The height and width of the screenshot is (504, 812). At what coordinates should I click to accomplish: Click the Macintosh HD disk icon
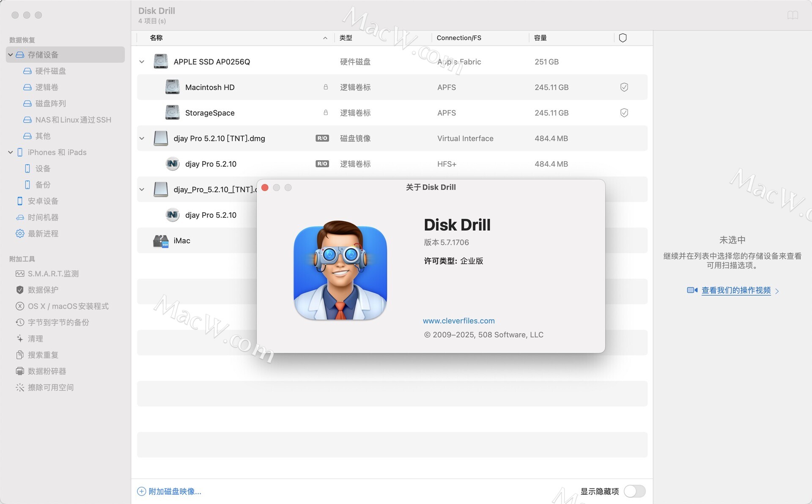pos(172,87)
